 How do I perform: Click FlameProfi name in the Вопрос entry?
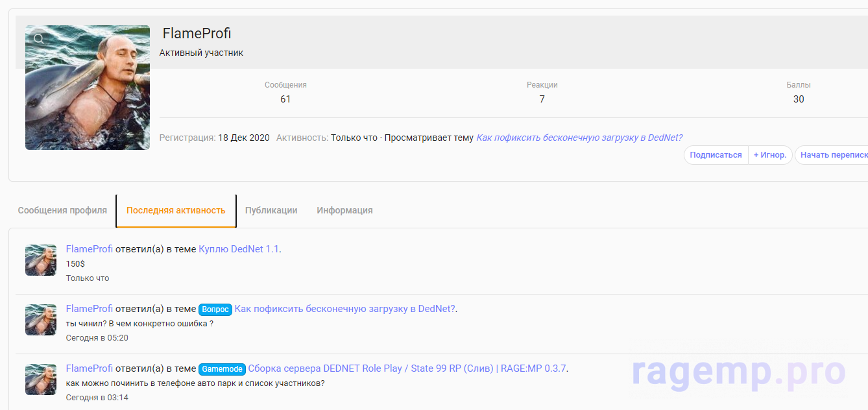90,309
